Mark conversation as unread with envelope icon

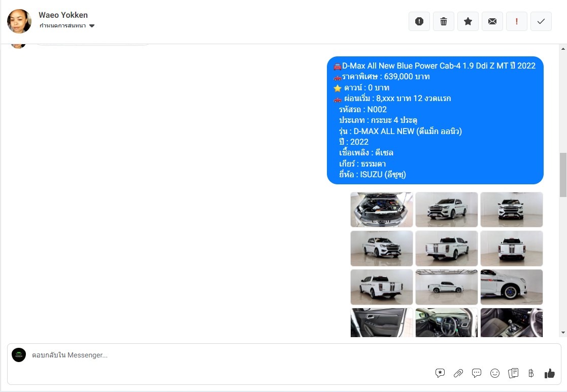click(492, 21)
